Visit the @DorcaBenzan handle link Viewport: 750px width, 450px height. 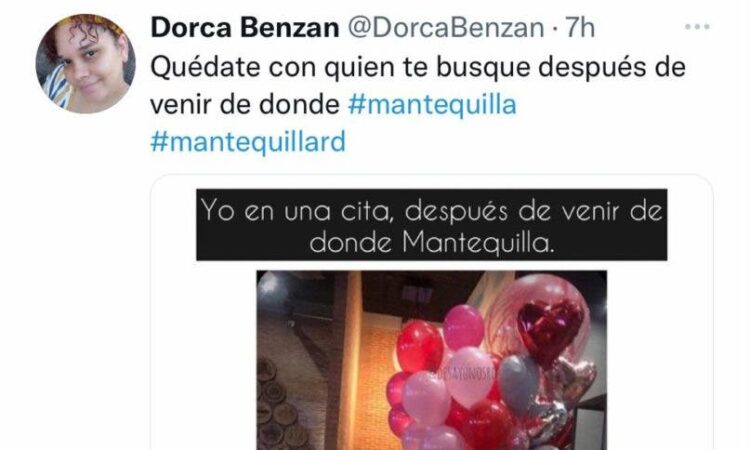[x=446, y=28]
